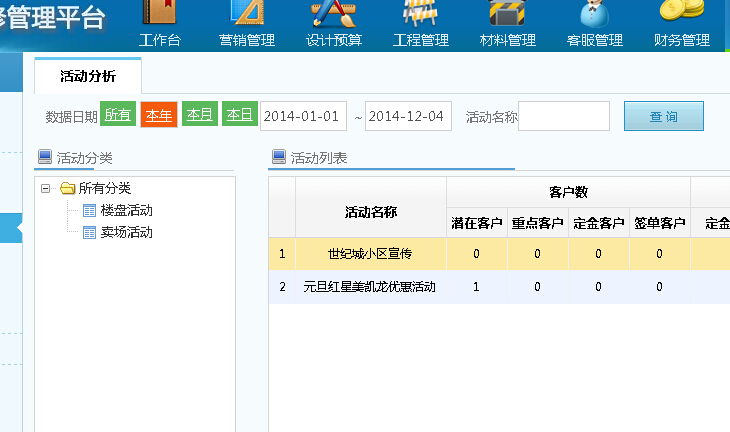730x432 pixels.
Task: Filter data by 所有 date range
Action: [x=118, y=116]
